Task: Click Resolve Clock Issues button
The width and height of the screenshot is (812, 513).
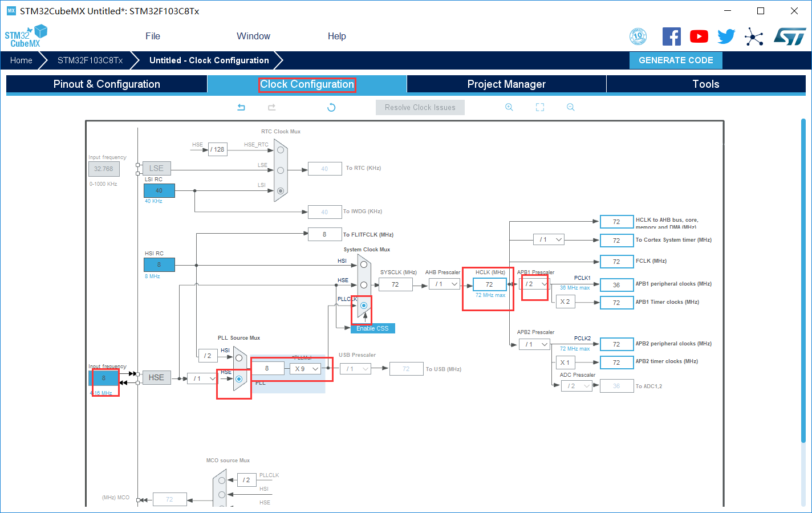Action: pyautogui.click(x=420, y=107)
